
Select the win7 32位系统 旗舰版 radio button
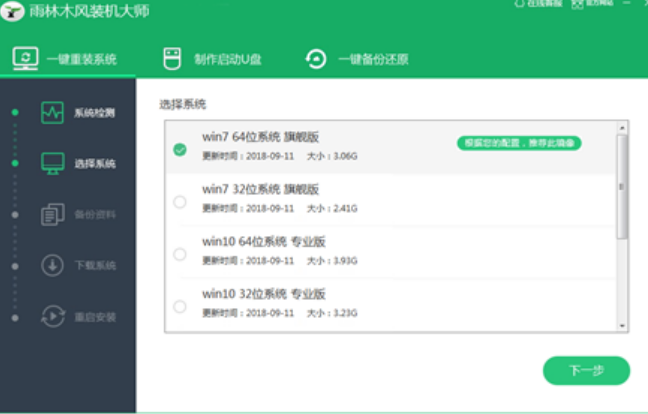pyautogui.click(x=180, y=202)
